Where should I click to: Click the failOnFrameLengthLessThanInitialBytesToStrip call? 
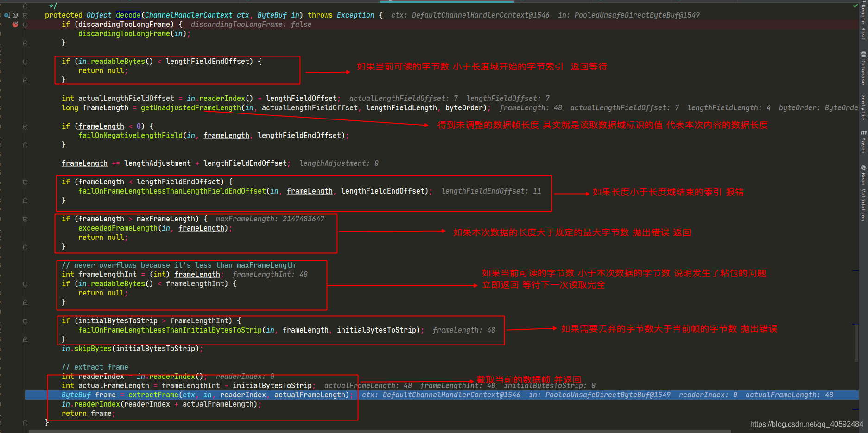click(170, 330)
